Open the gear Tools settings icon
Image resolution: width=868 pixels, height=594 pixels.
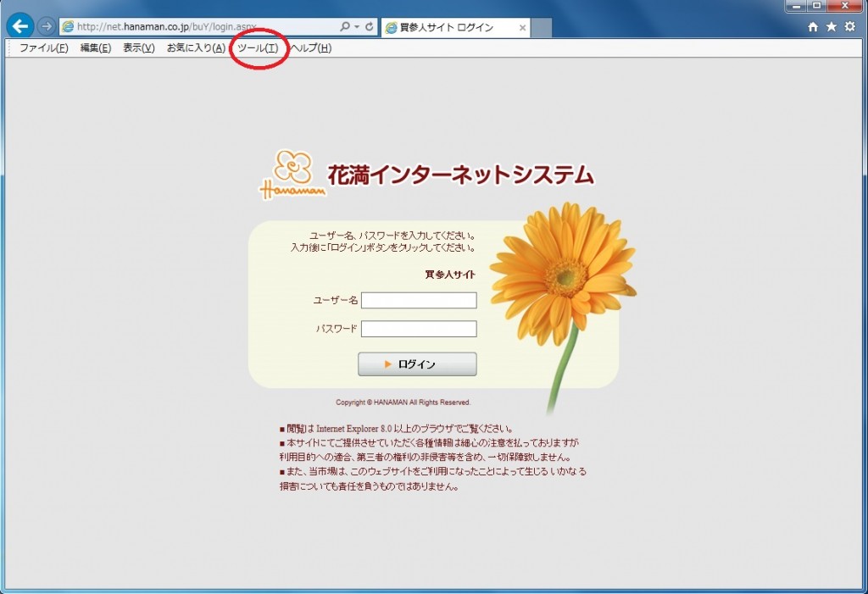coord(850,27)
